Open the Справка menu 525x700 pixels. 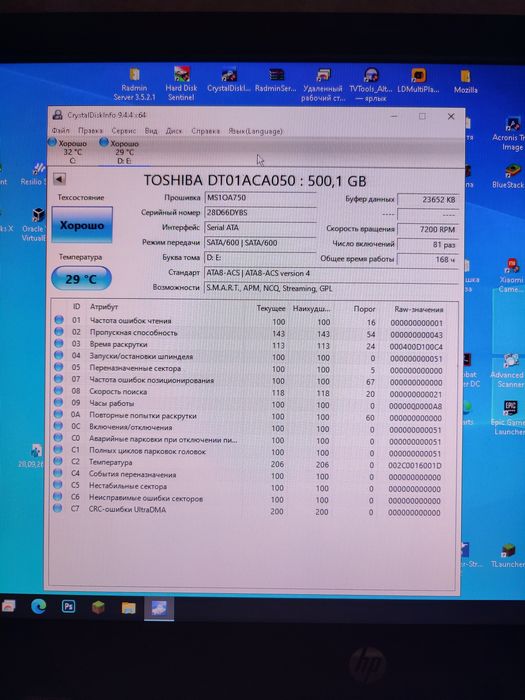[205, 131]
